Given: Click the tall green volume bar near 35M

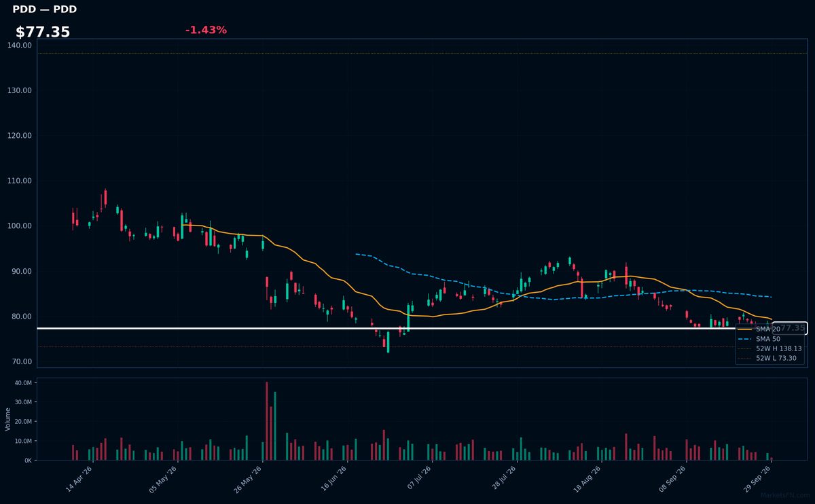Looking at the screenshot, I should pos(275,426).
